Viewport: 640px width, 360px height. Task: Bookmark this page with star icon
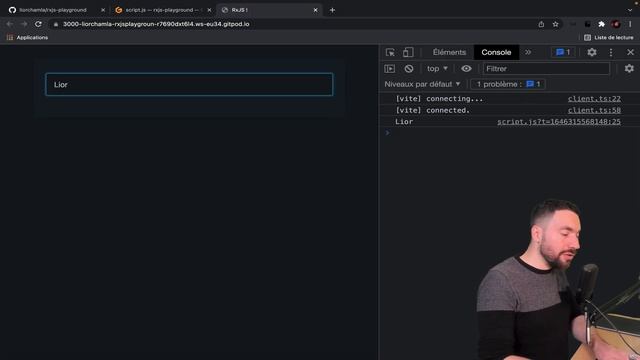pos(556,24)
